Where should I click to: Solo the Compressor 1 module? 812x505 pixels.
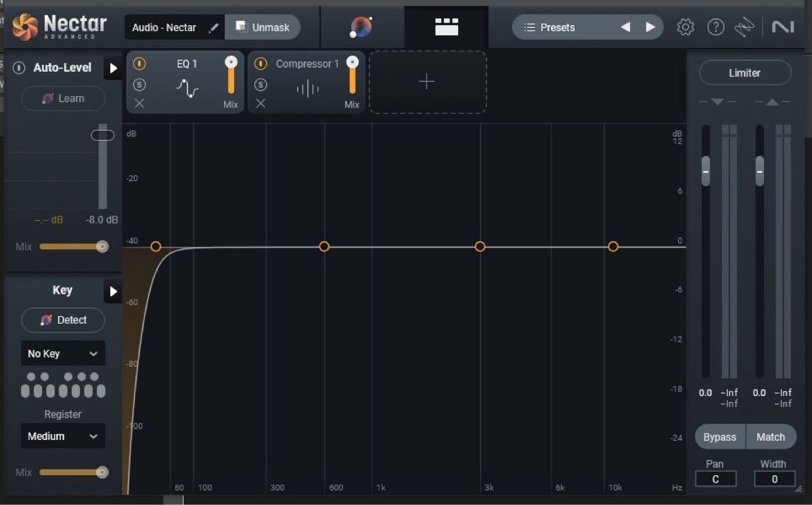click(261, 84)
